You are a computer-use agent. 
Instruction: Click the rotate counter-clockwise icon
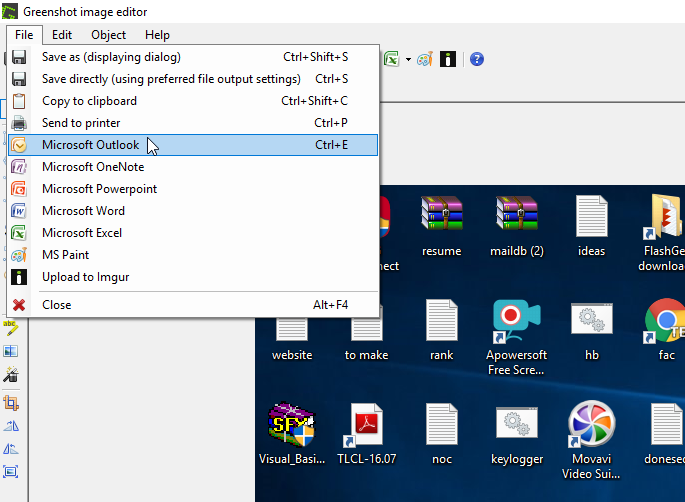11,449
